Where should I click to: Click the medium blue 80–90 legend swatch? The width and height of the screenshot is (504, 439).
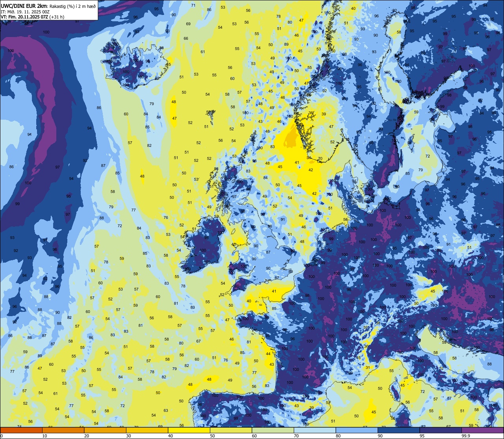click(356, 430)
